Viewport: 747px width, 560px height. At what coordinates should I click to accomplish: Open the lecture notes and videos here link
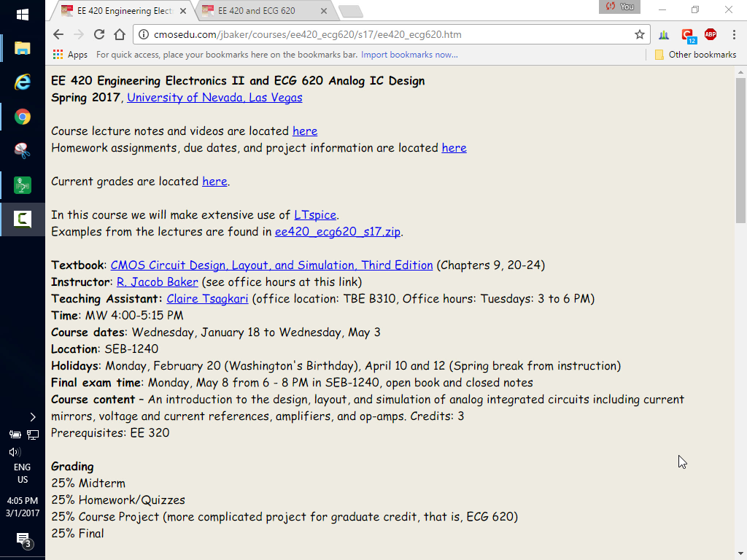point(305,131)
